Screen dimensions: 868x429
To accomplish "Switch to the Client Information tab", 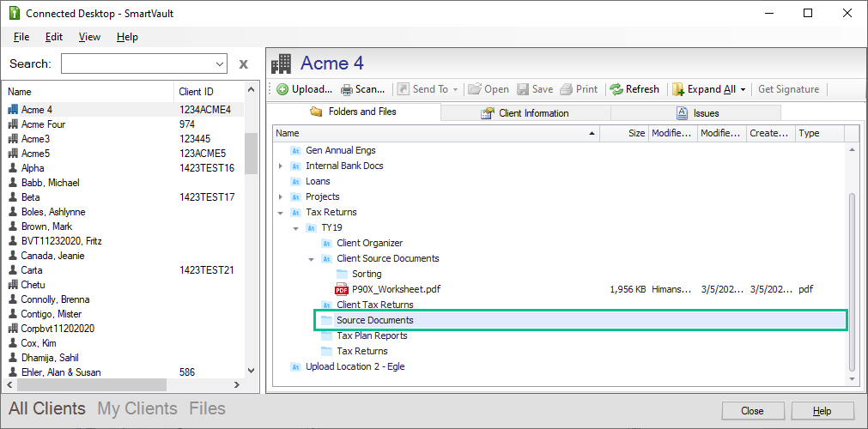I will point(525,113).
